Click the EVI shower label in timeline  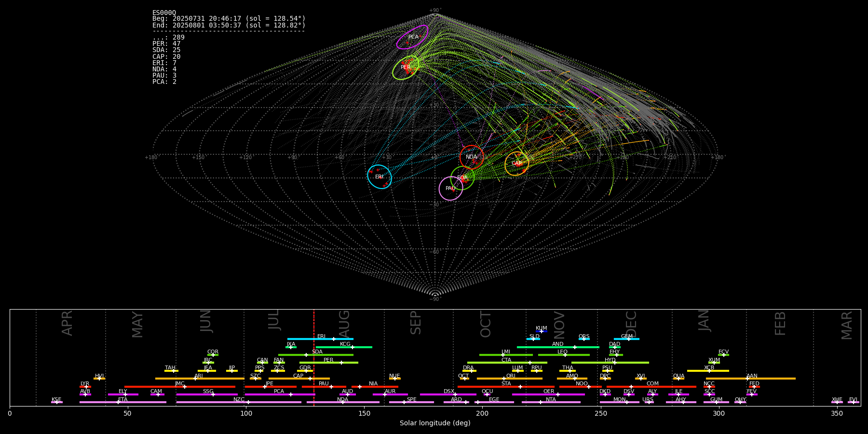[x=853, y=400]
